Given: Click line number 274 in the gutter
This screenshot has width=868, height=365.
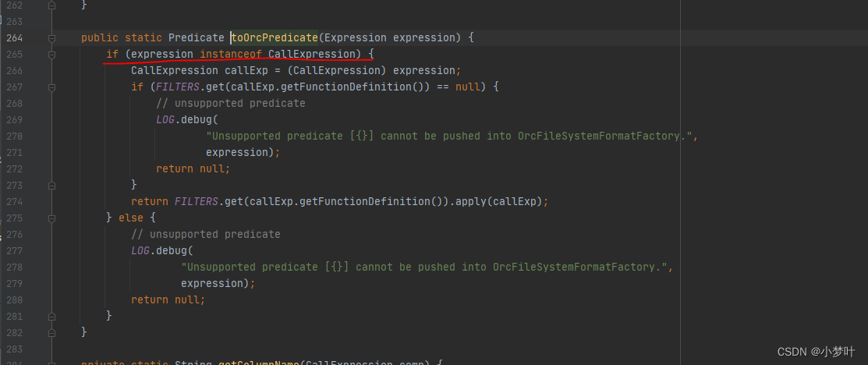Looking at the screenshot, I should [14, 202].
